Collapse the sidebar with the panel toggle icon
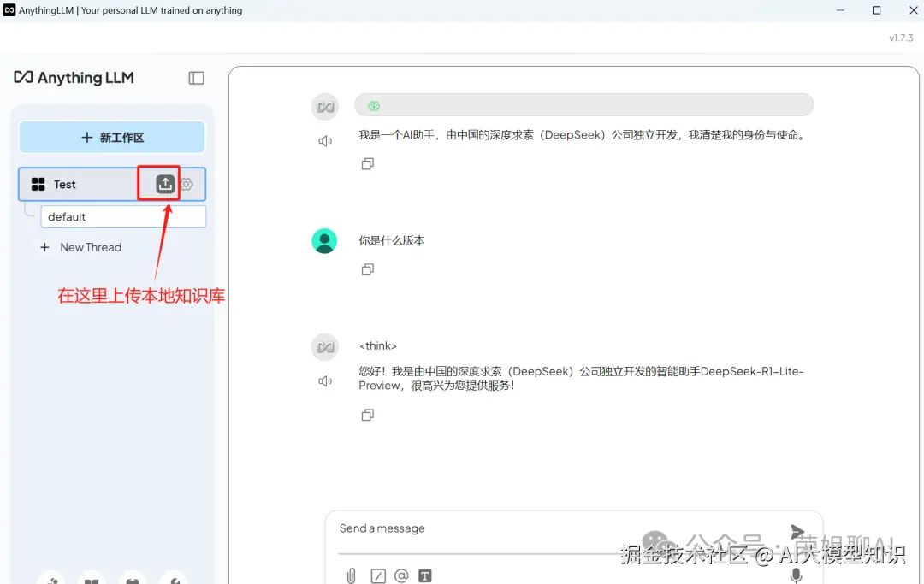Viewport: 924px width, 584px height. (196, 78)
